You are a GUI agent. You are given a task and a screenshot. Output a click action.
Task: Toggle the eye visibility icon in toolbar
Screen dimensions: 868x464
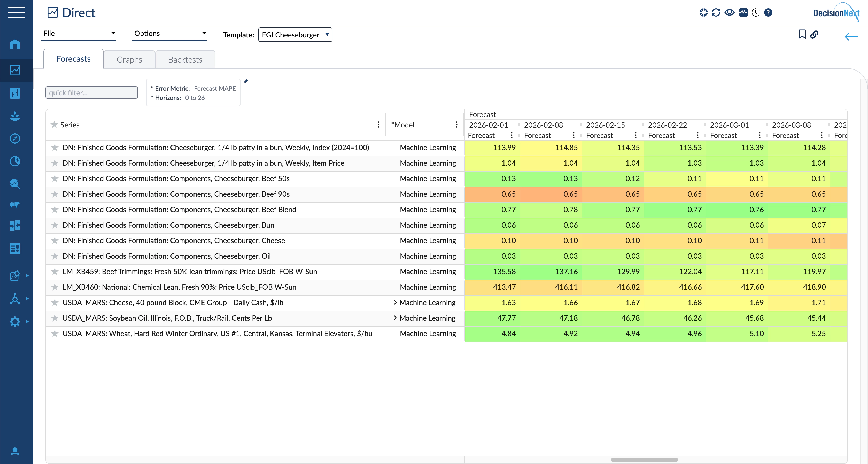729,12
